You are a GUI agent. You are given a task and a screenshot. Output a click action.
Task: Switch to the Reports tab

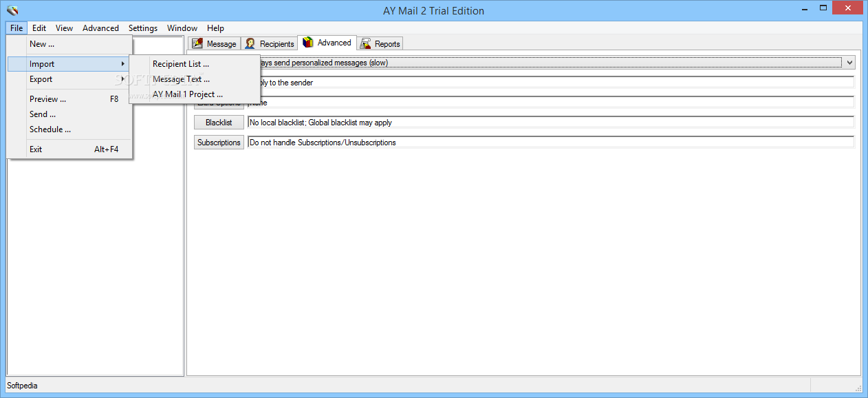(x=380, y=43)
